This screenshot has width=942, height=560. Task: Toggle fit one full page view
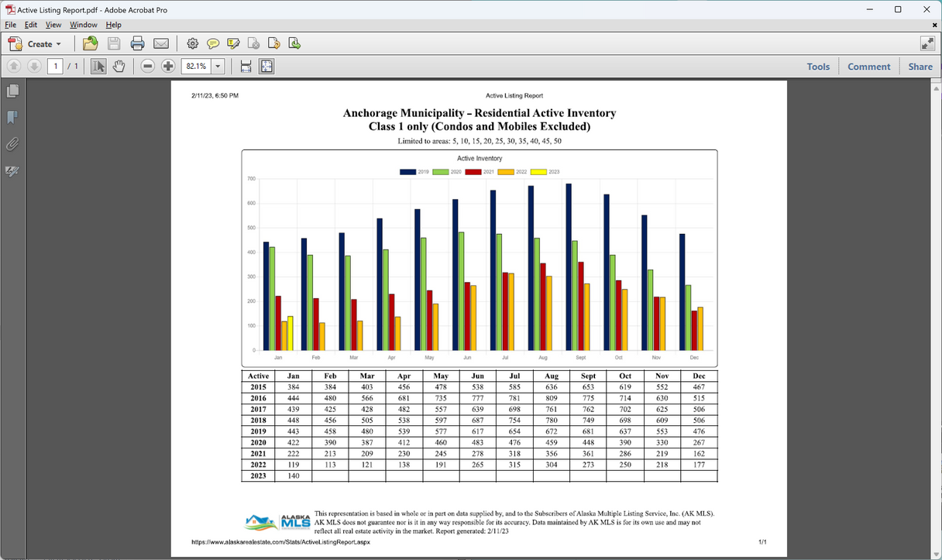(266, 67)
